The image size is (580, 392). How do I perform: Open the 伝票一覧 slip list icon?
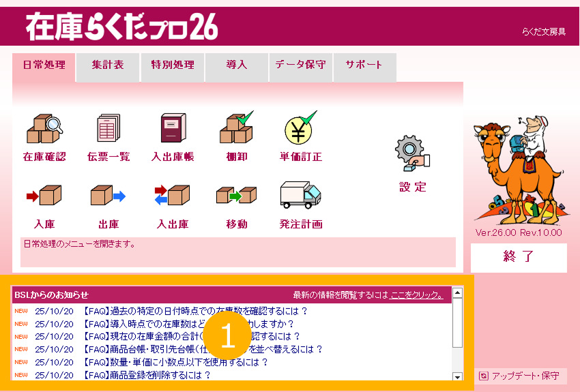108,128
